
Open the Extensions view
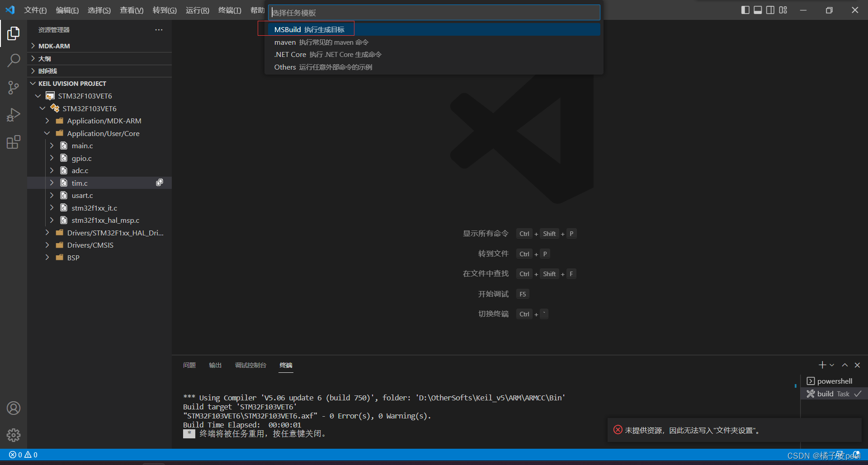(14, 142)
